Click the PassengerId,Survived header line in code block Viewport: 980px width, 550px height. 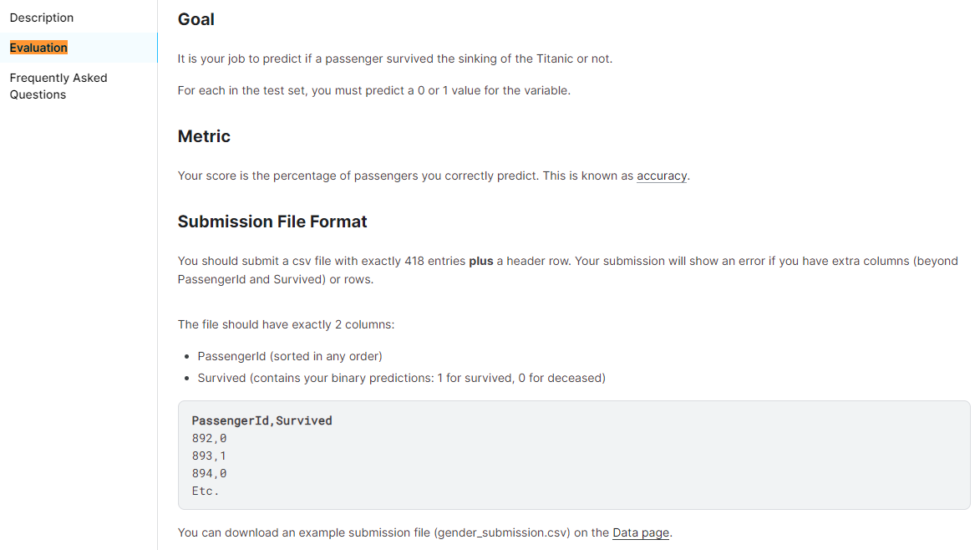(262, 420)
